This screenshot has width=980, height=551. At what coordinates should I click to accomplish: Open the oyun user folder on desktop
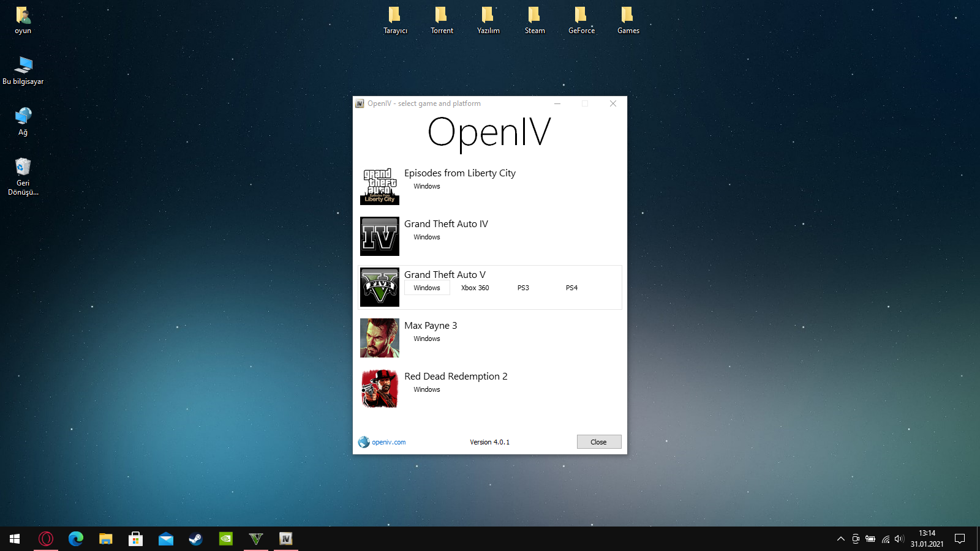point(23,21)
